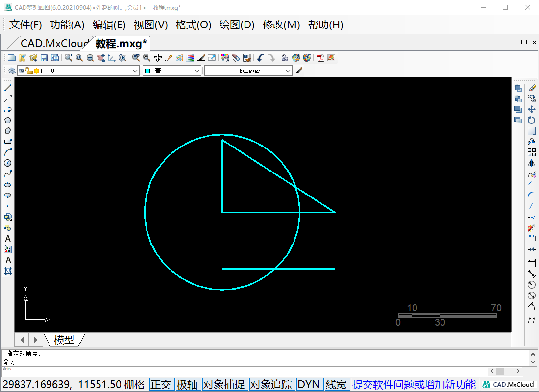The image size is (539, 392).
Task: Select the Polyline tool
Action: tap(7, 109)
